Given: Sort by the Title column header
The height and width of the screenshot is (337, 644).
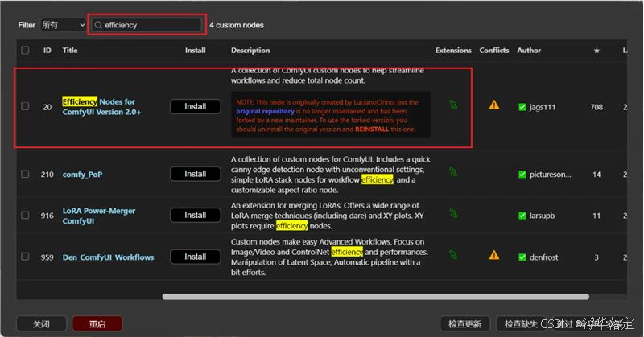Looking at the screenshot, I should click(70, 50).
